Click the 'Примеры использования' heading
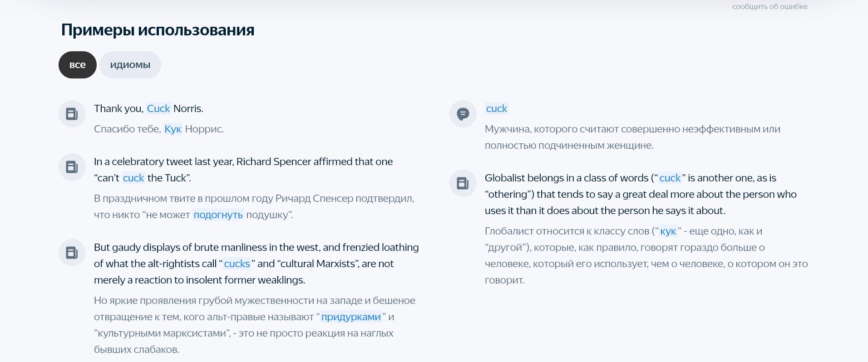 pos(158,30)
